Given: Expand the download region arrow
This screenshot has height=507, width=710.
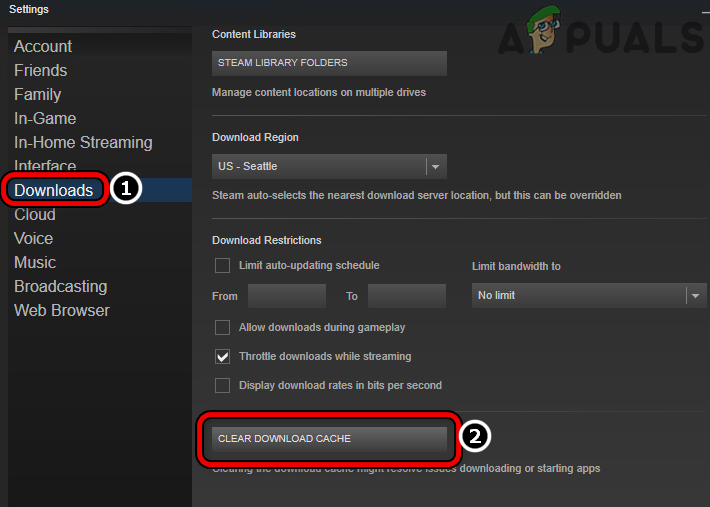Looking at the screenshot, I should coord(436,167).
